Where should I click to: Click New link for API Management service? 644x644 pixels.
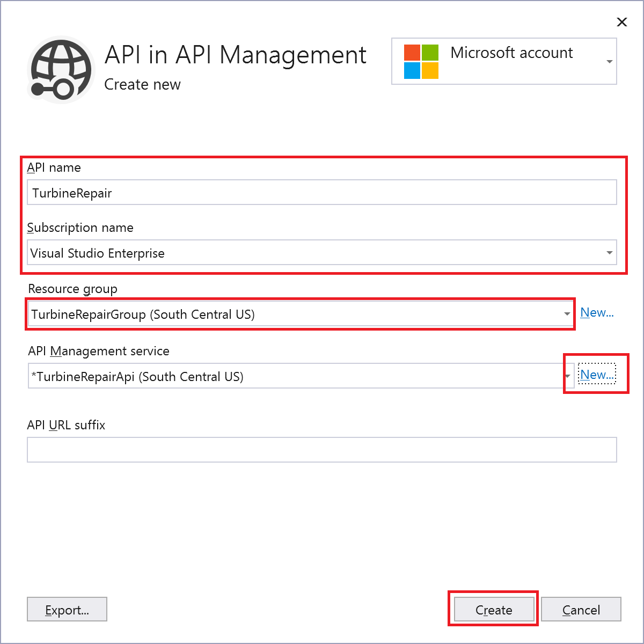[596, 375]
